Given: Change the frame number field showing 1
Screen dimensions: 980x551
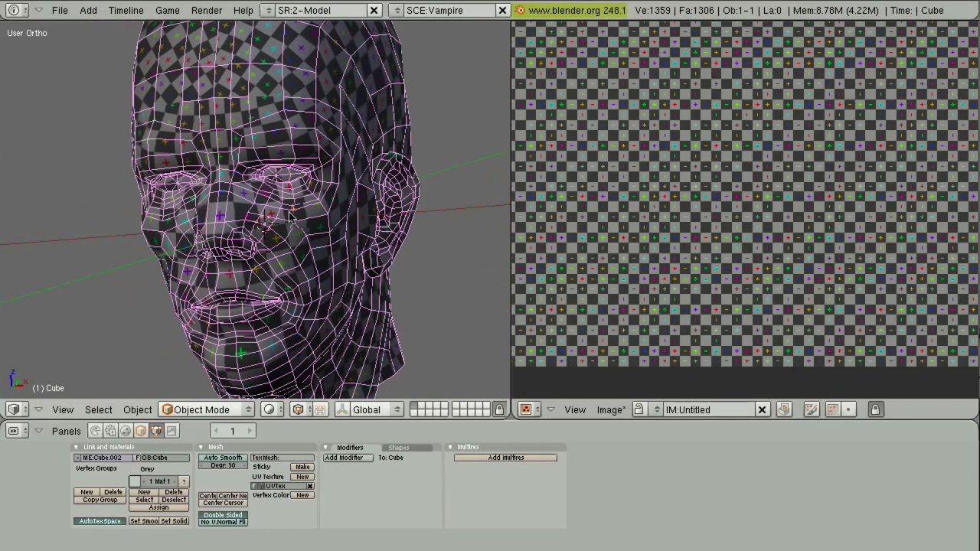Looking at the screenshot, I should pyautogui.click(x=232, y=431).
